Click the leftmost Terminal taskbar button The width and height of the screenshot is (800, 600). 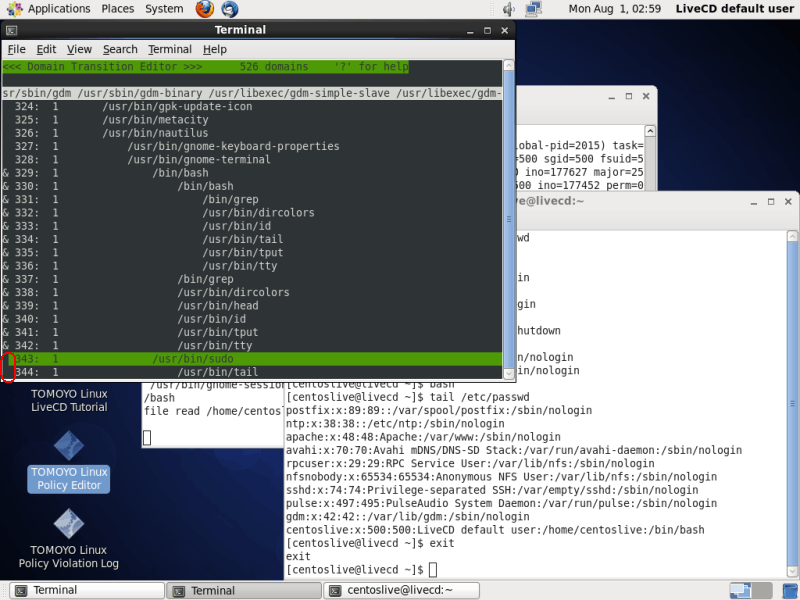87,591
